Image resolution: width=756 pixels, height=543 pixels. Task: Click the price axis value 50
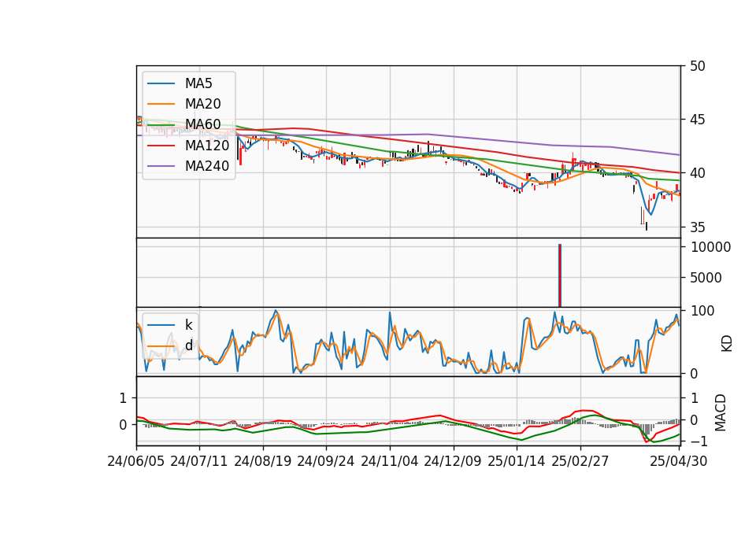[697, 66]
